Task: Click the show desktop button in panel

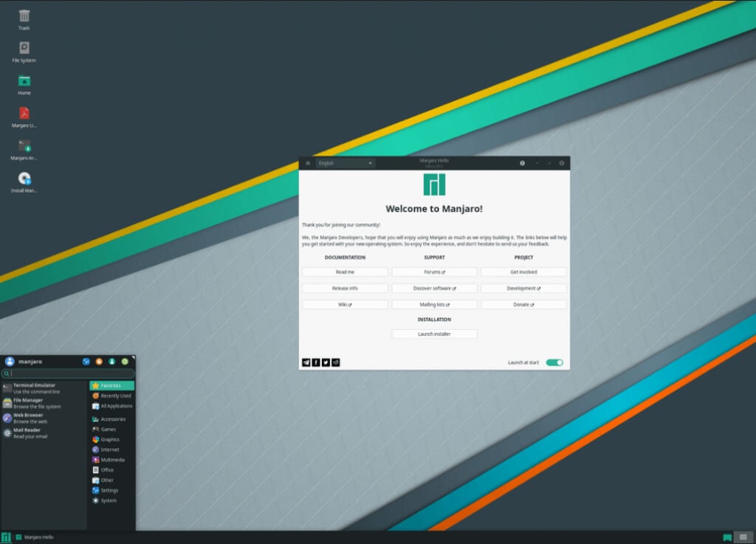Action: (x=743, y=537)
